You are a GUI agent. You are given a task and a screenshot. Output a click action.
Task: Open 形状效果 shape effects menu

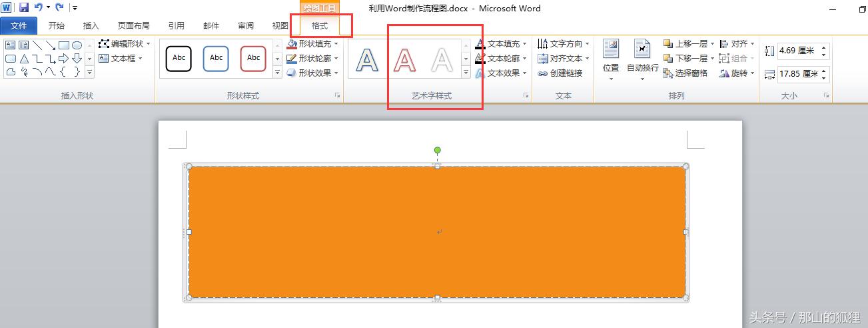(x=312, y=73)
